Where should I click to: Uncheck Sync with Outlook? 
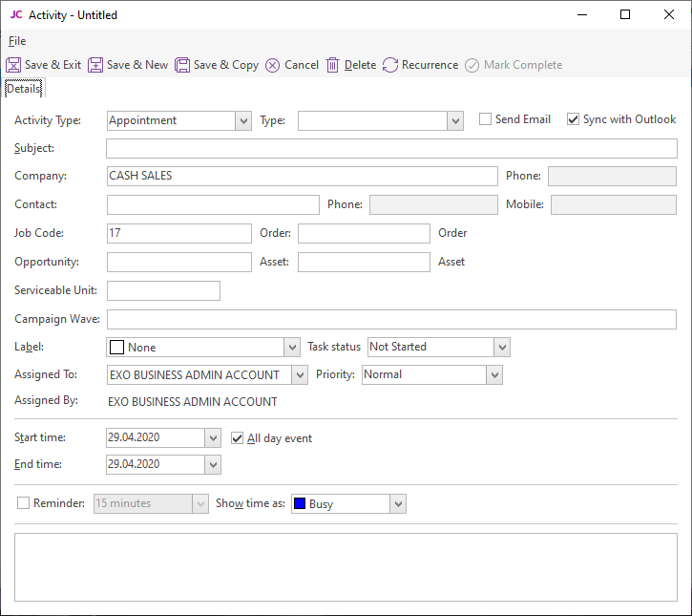pos(573,119)
